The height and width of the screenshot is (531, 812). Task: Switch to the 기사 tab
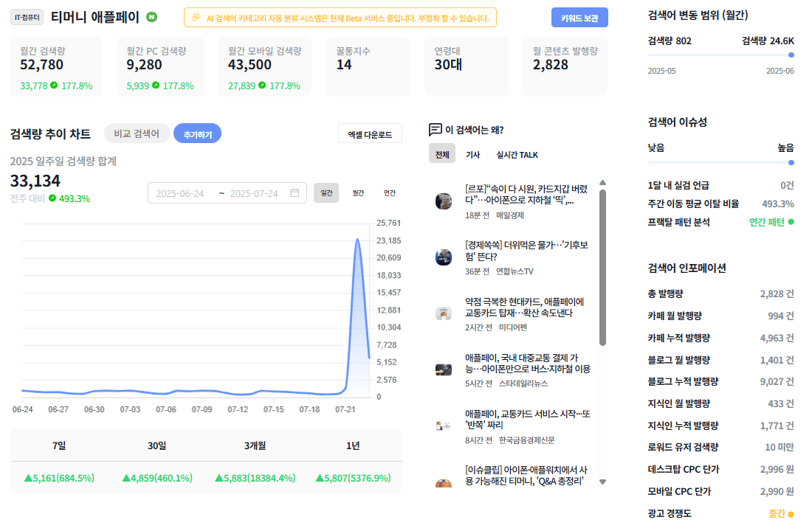[472, 155]
